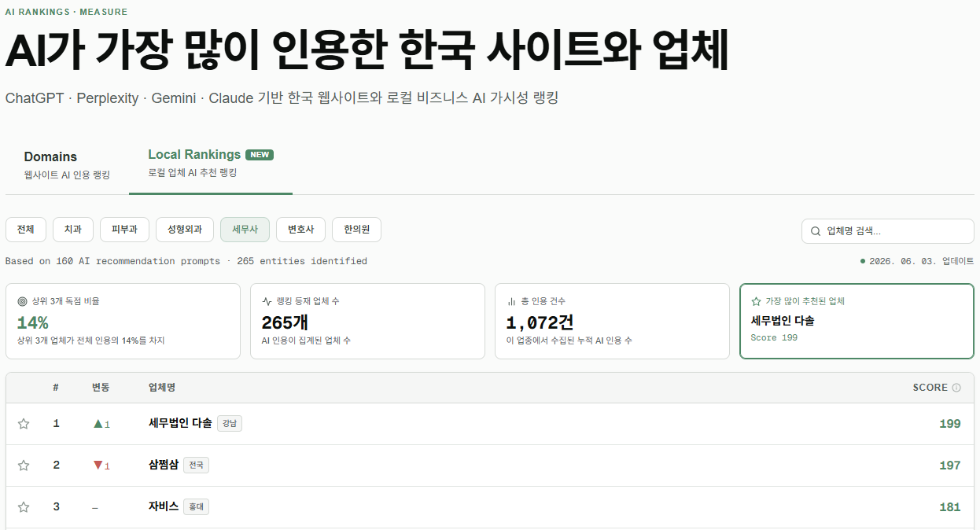Click the AI RANKINGS · MEASURE breadcrumb
The height and width of the screenshot is (530, 980).
[x=67, y=13]
